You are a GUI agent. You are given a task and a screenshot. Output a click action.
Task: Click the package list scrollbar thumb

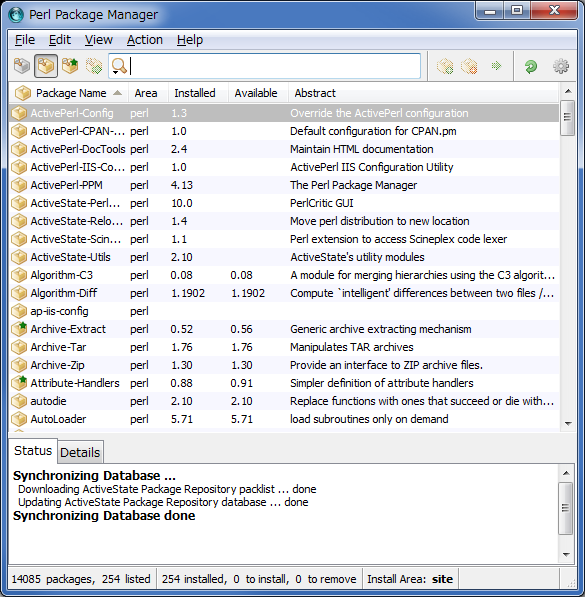point(567,117)
